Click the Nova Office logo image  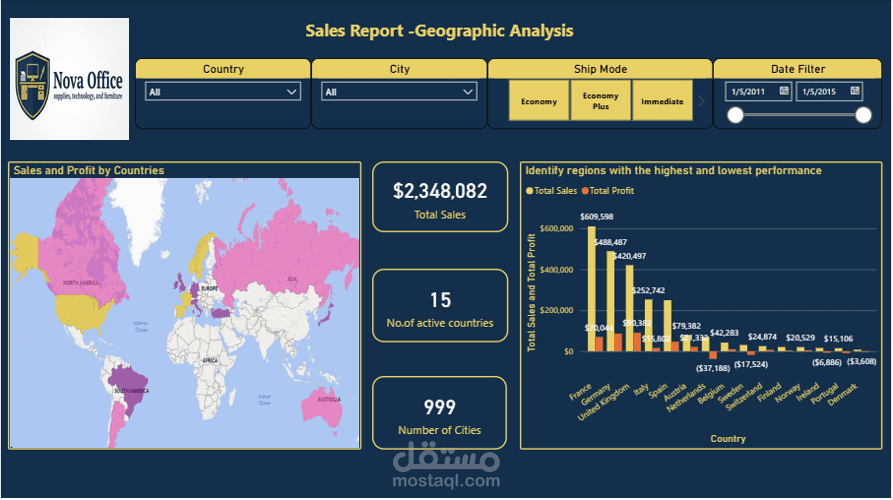point(69,79)
